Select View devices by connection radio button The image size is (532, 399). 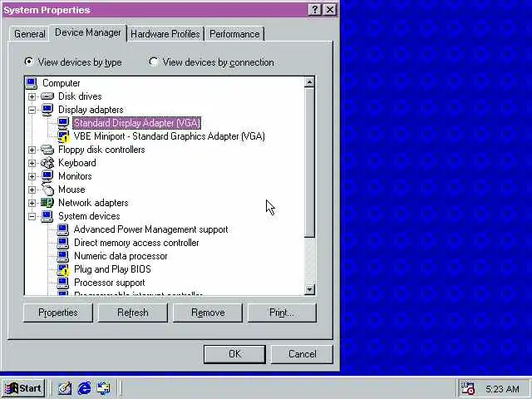coord(153,62)
